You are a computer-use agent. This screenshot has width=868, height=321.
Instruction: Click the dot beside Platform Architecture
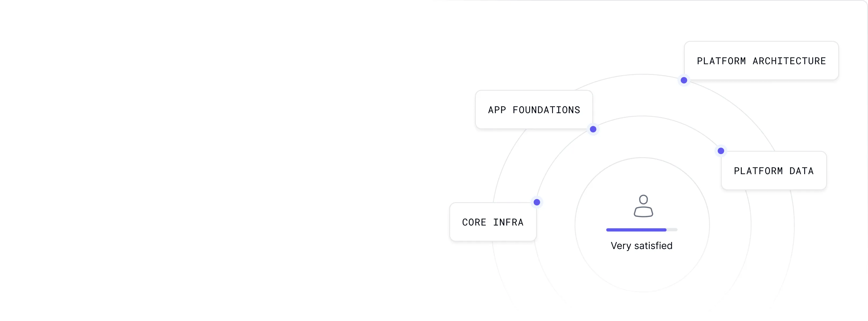point(684,81)
